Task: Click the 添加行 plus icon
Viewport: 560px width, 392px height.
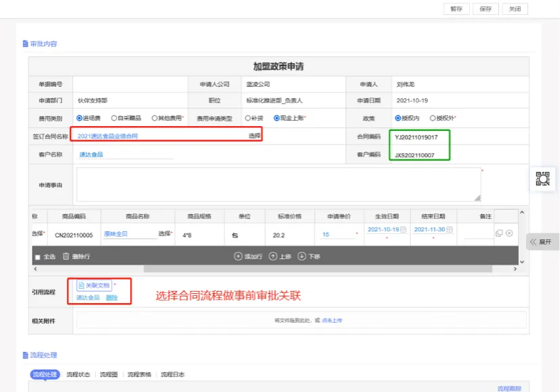Action: point(238,256)
